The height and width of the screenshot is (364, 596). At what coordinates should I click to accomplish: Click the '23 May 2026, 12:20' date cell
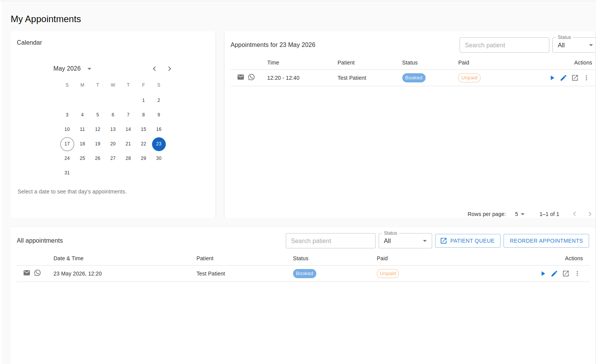click(x=78, y=274)
